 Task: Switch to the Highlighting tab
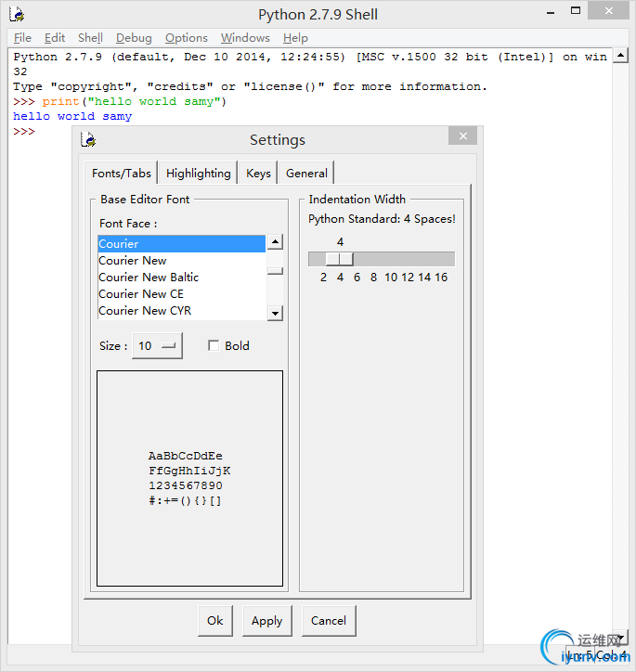pyautogui.click(x=198, y=174)
